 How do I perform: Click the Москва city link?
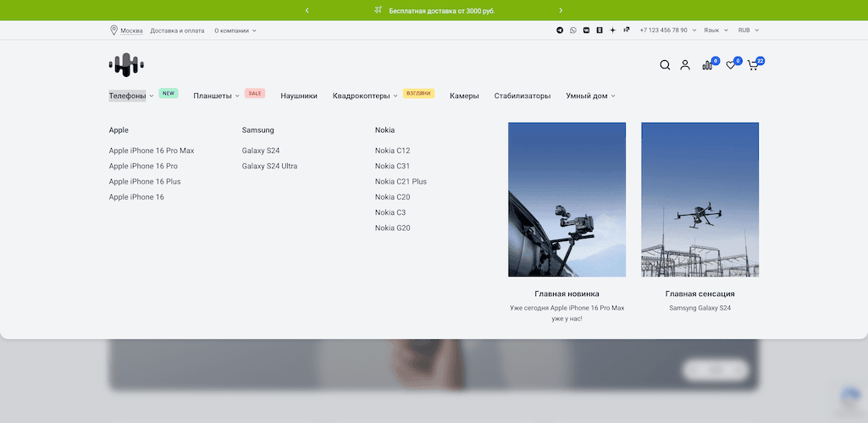[132, 30]
